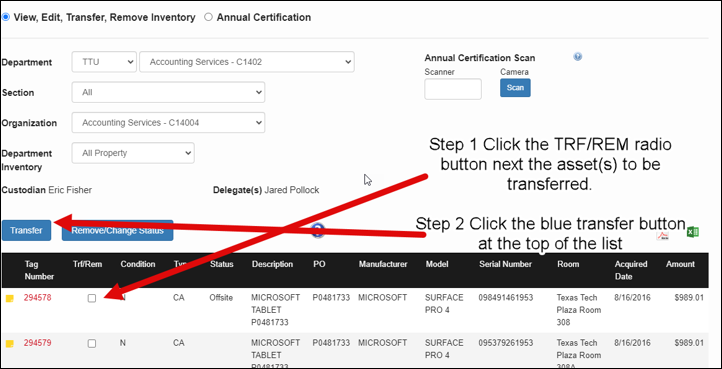
Task: Sort by Description column header
Action: point(272,264)
